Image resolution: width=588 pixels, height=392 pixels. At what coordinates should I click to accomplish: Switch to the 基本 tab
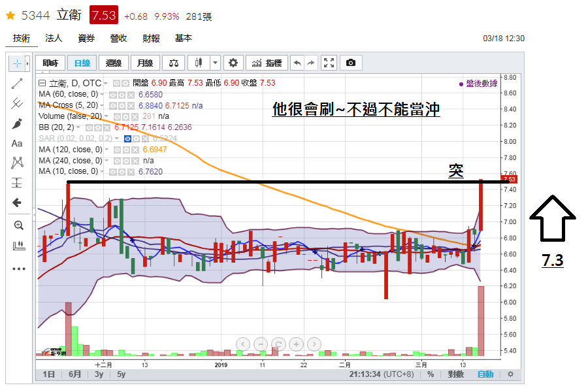coord(184,39)
